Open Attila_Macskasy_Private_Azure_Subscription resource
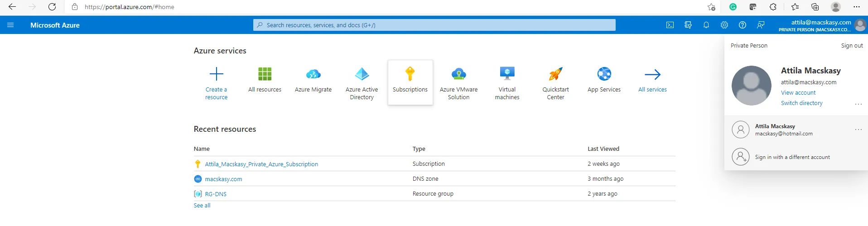 click(261, 164)
